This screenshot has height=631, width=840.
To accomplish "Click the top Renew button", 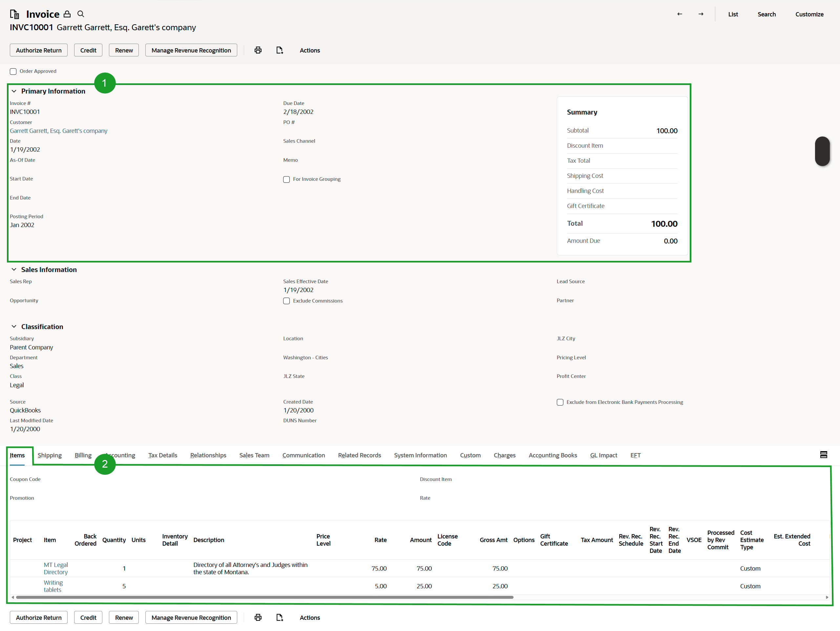I will point(124,50).
